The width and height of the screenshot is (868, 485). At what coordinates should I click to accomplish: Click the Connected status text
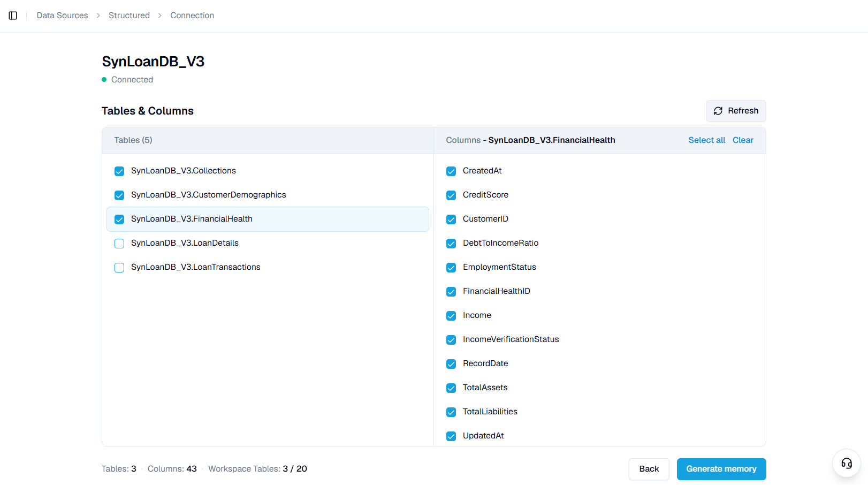[132, 80]
